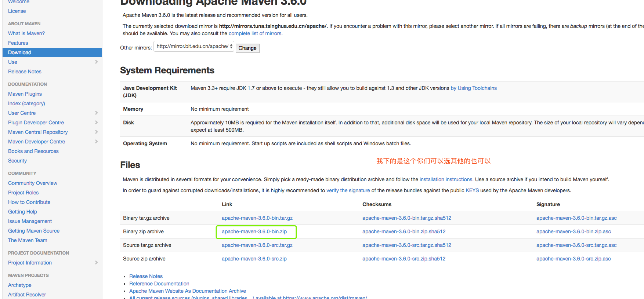This screenshot has width=644, height=299.
Task: Open the Archetype project link
Action: tap(20, 285)
